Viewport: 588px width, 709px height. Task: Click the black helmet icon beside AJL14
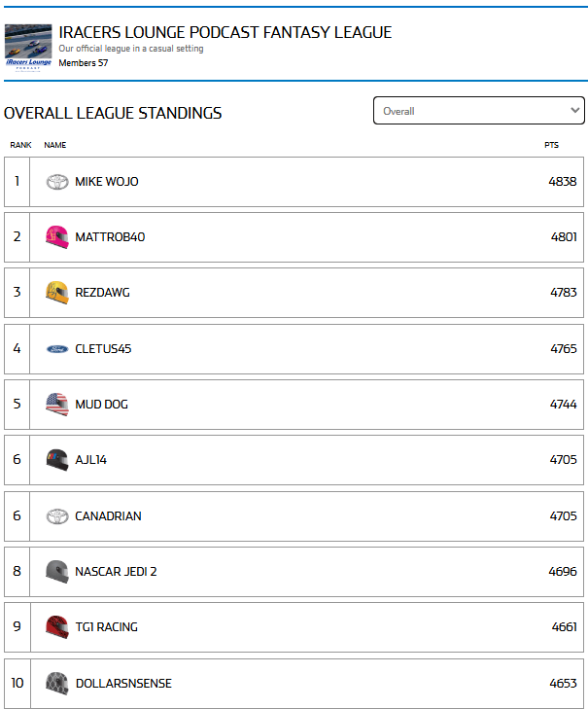click(x=57, y=460)
